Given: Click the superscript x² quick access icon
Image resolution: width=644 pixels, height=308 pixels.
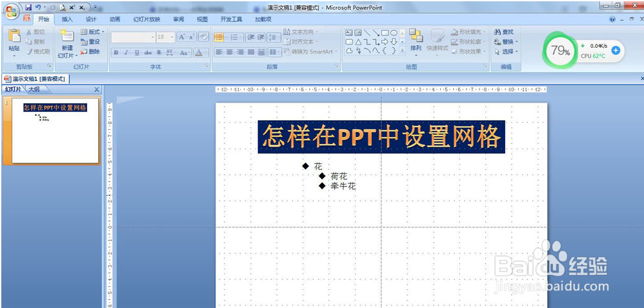Looking at the screenshot, I should point(72,7).
